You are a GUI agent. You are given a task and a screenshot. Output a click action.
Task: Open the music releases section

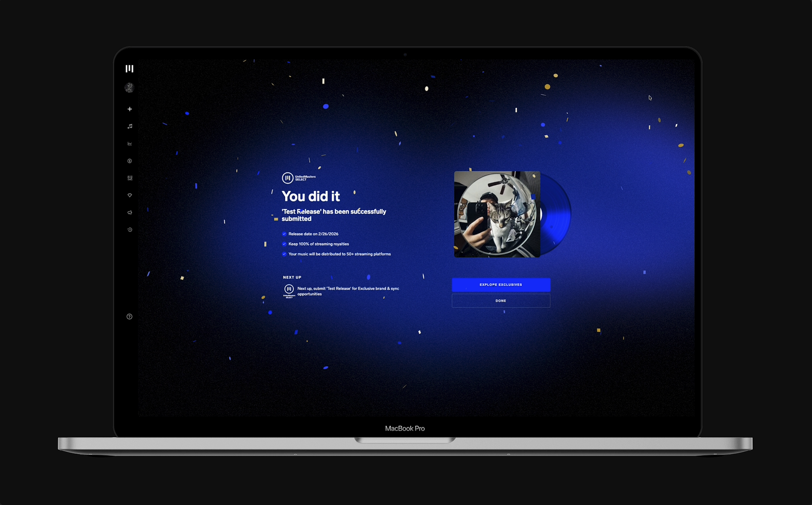click(130, 126)
